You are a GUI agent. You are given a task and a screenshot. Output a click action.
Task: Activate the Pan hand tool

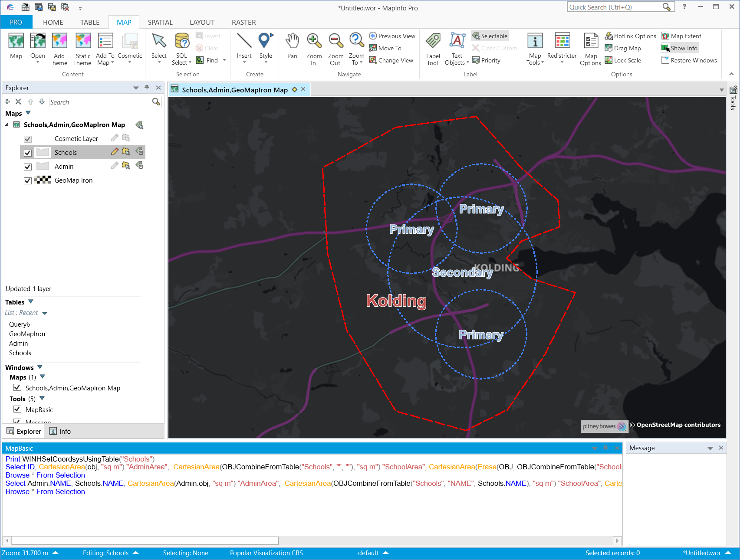pyautogui.click(x=292, y=41)
